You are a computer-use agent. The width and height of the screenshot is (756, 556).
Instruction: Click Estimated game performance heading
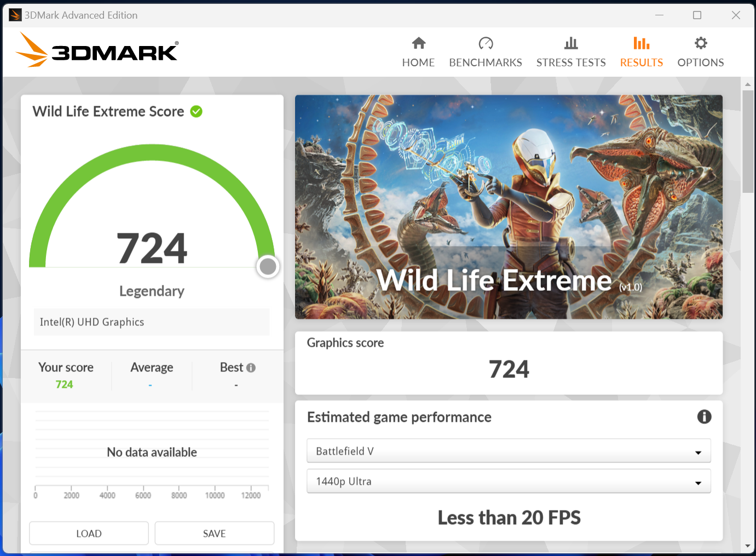coord(399,417)
